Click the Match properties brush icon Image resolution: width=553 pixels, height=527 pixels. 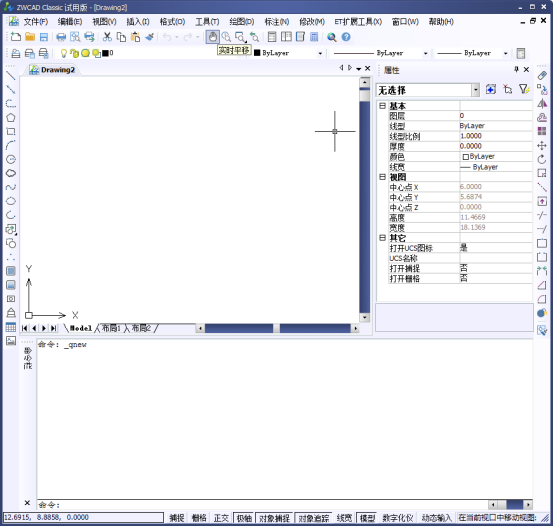[x=150, y=37]
